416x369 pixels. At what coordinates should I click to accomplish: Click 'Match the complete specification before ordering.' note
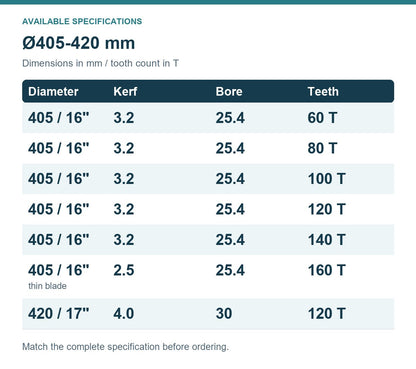(x=125, y=347)
